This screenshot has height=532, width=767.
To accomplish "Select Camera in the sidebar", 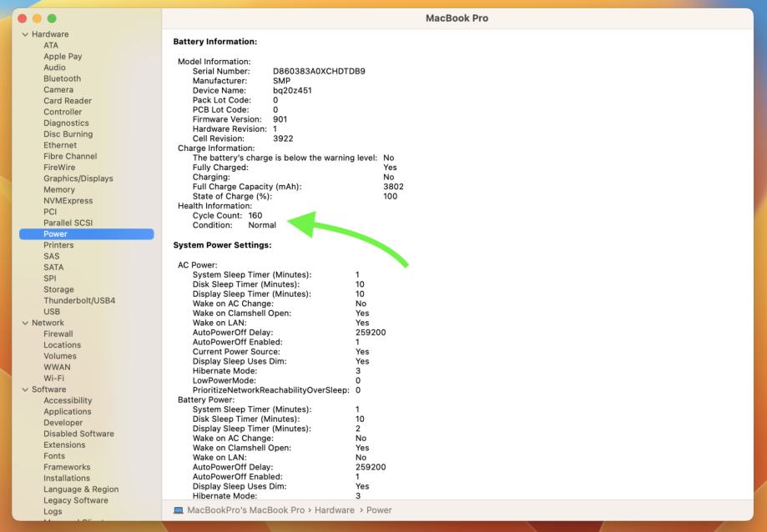I will [58, 90].
